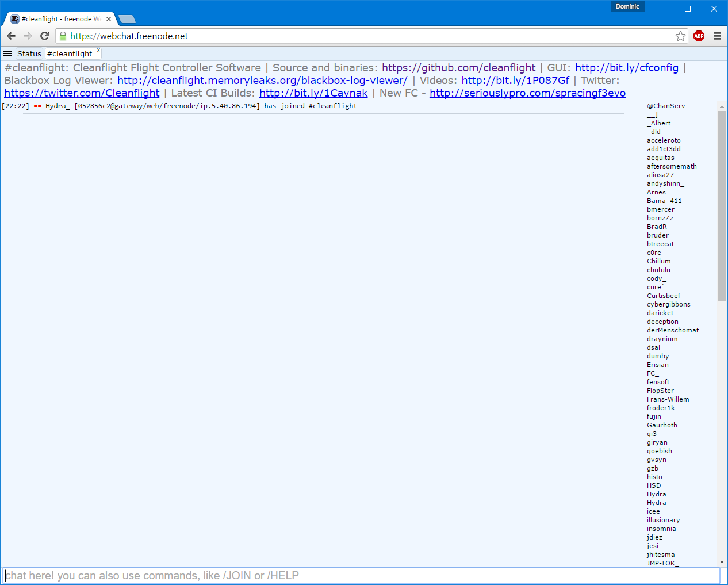The image size is (728, 585).
Task: Open a new browser tab
Action: (x=127, y=19)
